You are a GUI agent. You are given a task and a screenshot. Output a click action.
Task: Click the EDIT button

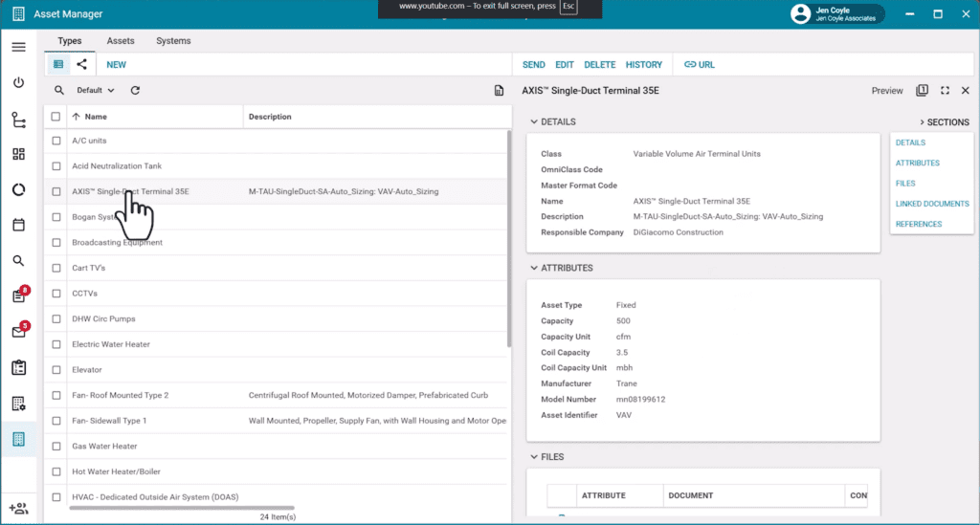click(x=565, y=64)
